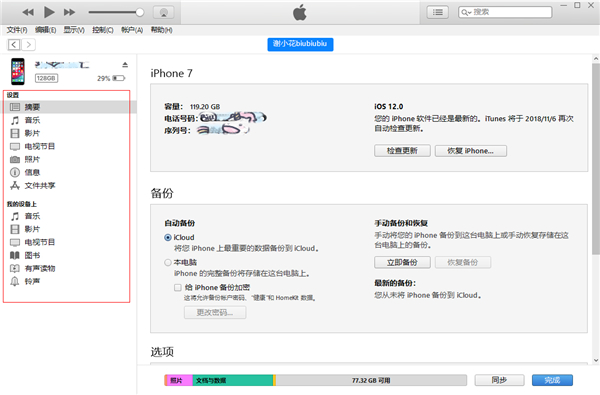
Task: Open 文件共享 in the sidebar
Action: click(x=40, y=186)
